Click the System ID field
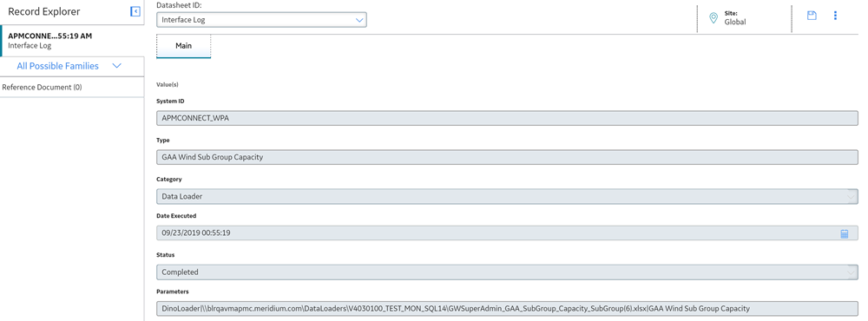868x321 pixels. 507,118
